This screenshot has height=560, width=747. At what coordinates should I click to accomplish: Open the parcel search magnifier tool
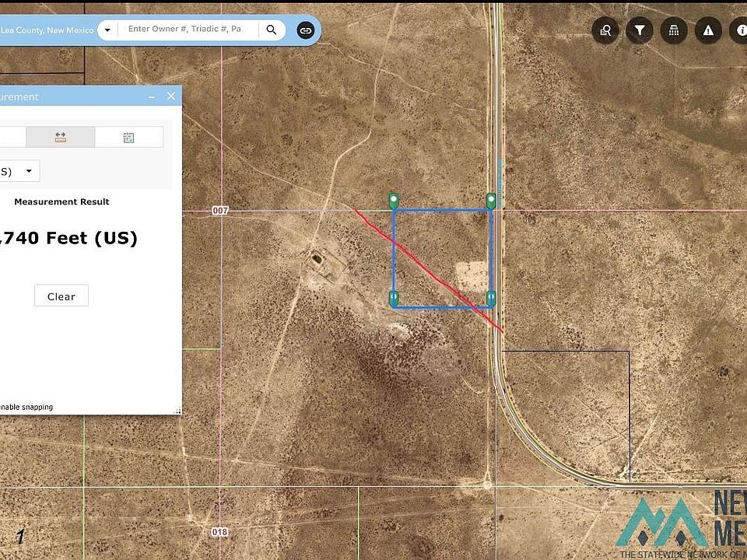pyautogui.click(x=605, y=30)
